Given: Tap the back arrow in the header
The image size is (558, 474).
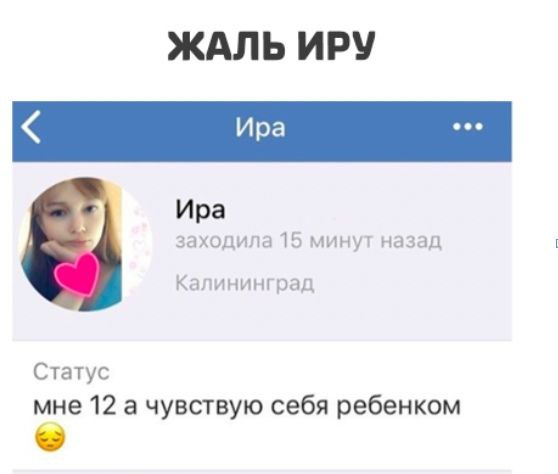Looking at the screenshot, I should [x=31, y=127].
